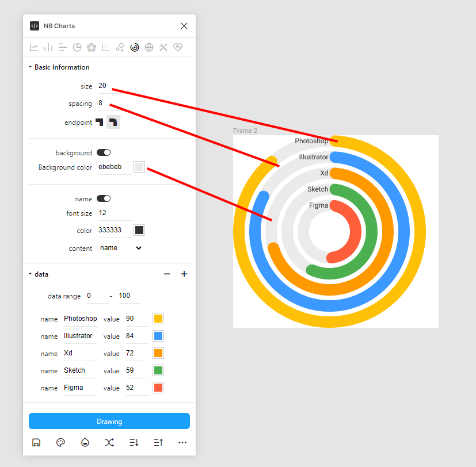Select the scatter chart type tab

(106, 47)
